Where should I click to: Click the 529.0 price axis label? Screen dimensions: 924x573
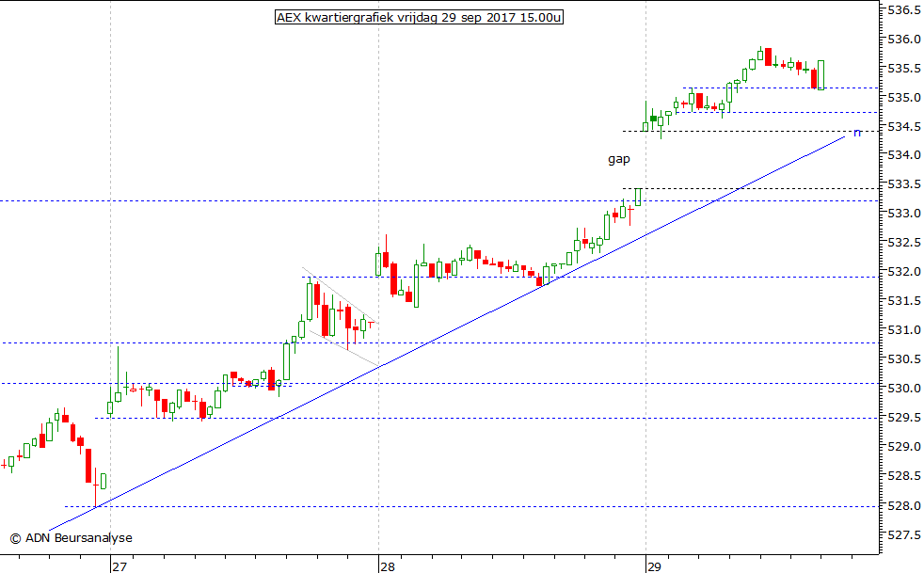904,447
